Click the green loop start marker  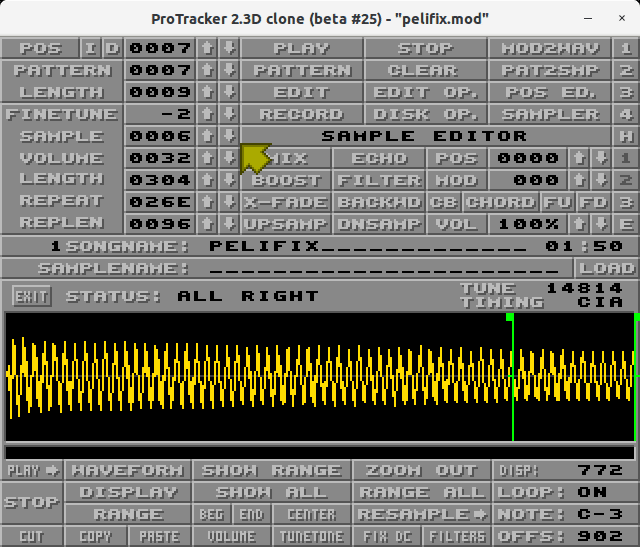510,317
